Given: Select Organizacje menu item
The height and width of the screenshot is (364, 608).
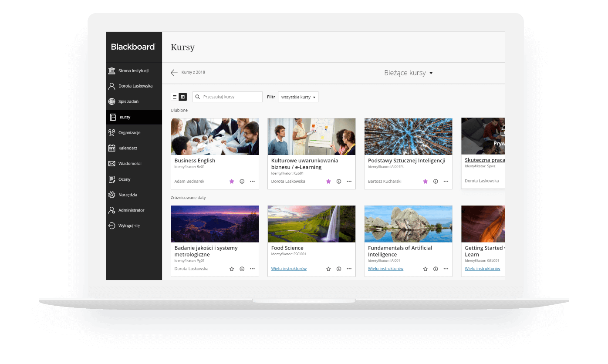Looking at the screenshot, I should [134, 132].
